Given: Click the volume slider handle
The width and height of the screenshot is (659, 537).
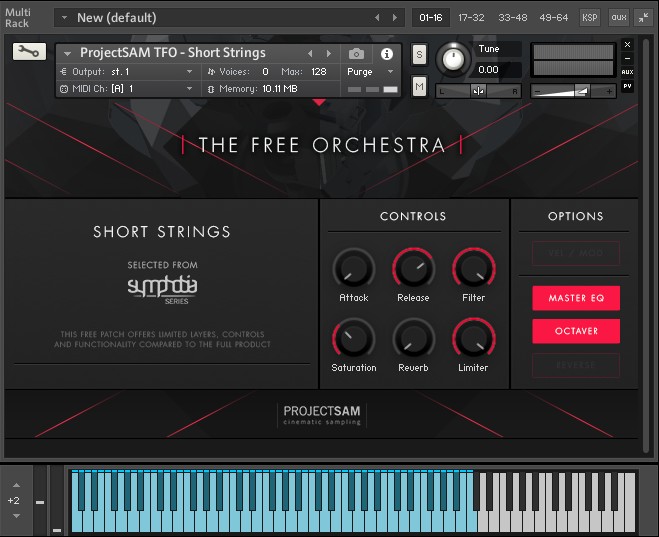Looking at the screenshot, I should pyautogui.click(x=582, y=91).
